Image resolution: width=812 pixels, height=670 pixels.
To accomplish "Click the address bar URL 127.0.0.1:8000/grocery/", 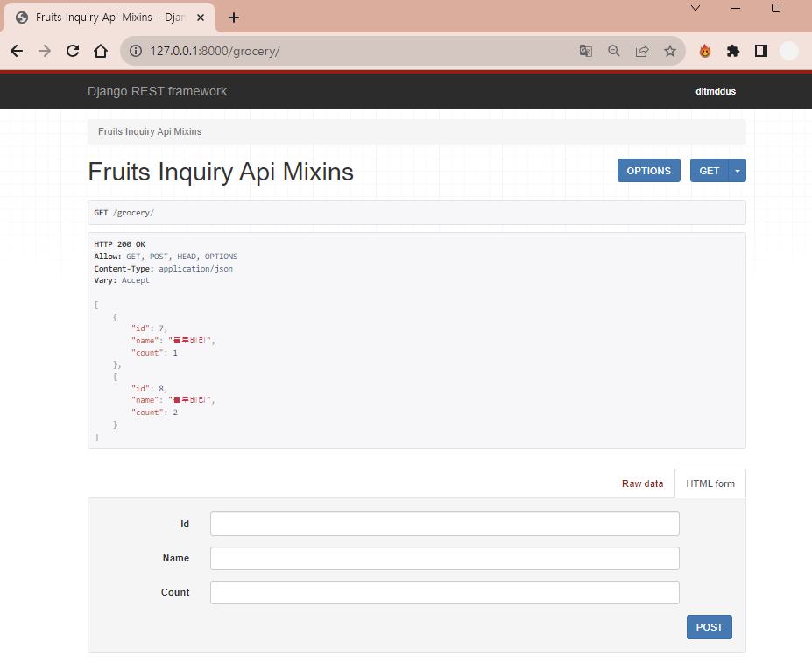I will pyautogui.click(x=215, y=51).
